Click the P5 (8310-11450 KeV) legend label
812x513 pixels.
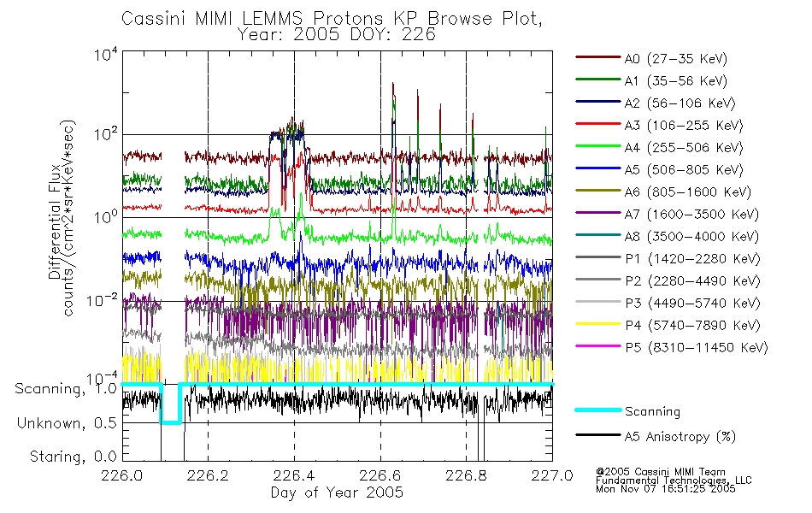click(x=697, y=348)
